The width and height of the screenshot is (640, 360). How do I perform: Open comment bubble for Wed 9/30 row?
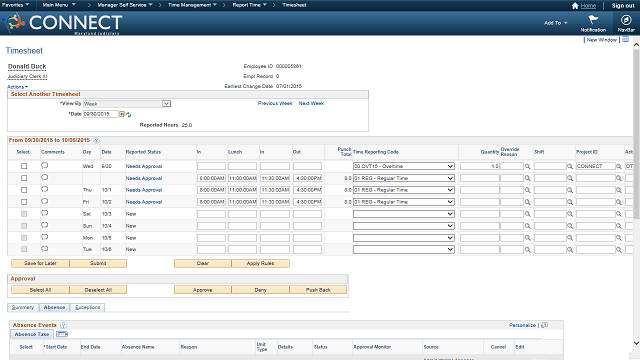(x=44, y=165)
